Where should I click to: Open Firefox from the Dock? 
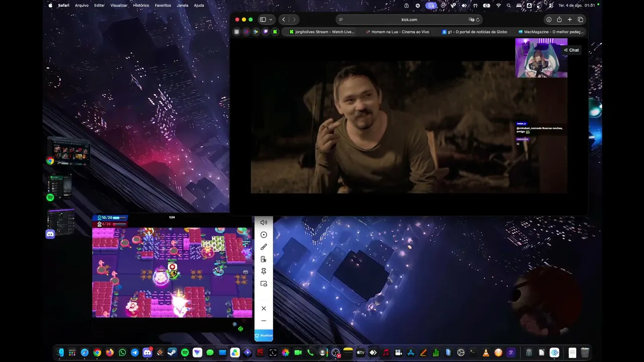coord(110,353)
